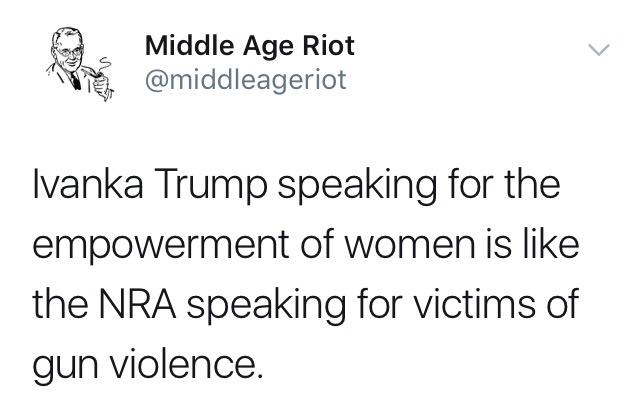The width and height of the screenshot is (640, 409).
Task: Click "NRA" in the tweet text
Action: 138,304
